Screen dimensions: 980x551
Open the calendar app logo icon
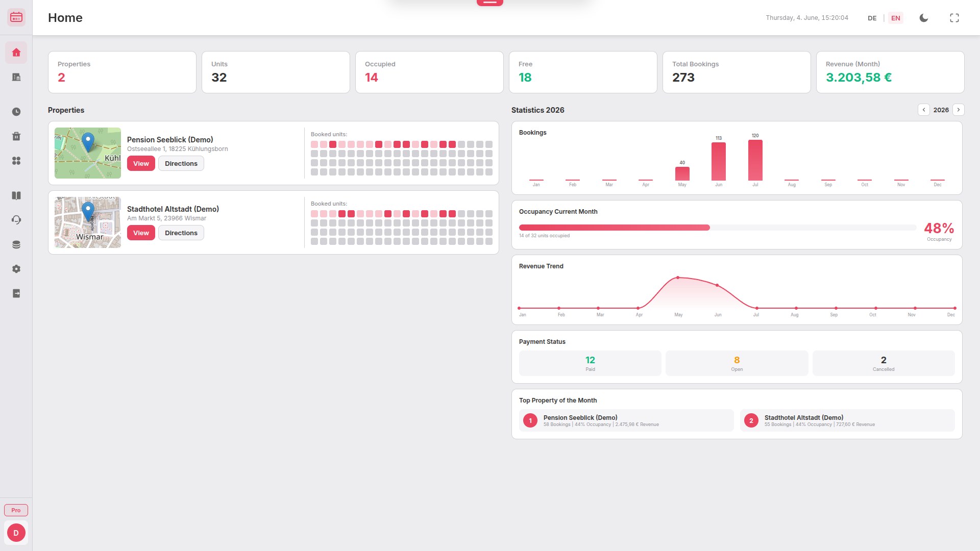(16, 17)
